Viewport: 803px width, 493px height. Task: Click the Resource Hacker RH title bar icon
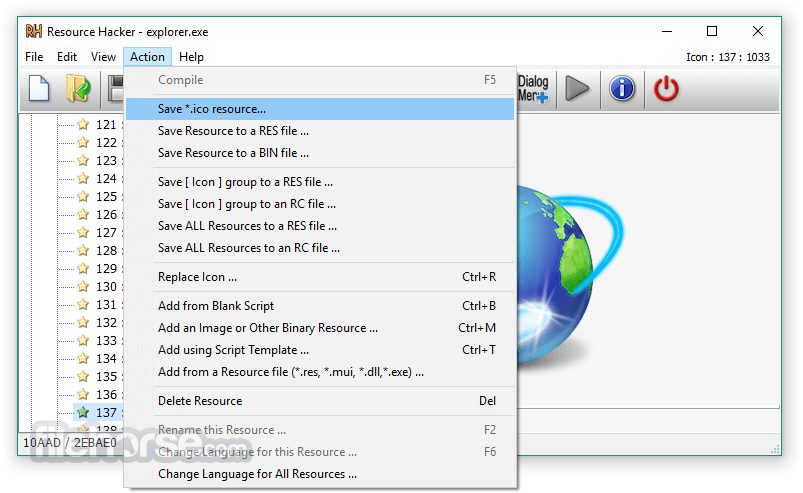click(x=34, y=31)
